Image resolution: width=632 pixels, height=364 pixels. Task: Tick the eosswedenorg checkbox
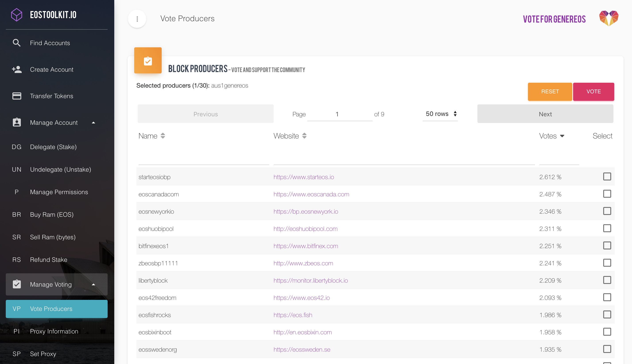click(x=607, y=349)
